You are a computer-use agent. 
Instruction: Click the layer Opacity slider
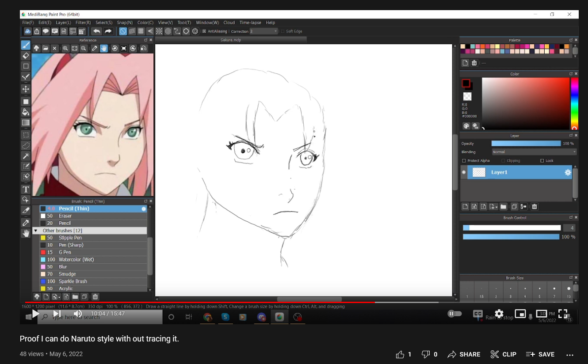click(x=526, y=144)
